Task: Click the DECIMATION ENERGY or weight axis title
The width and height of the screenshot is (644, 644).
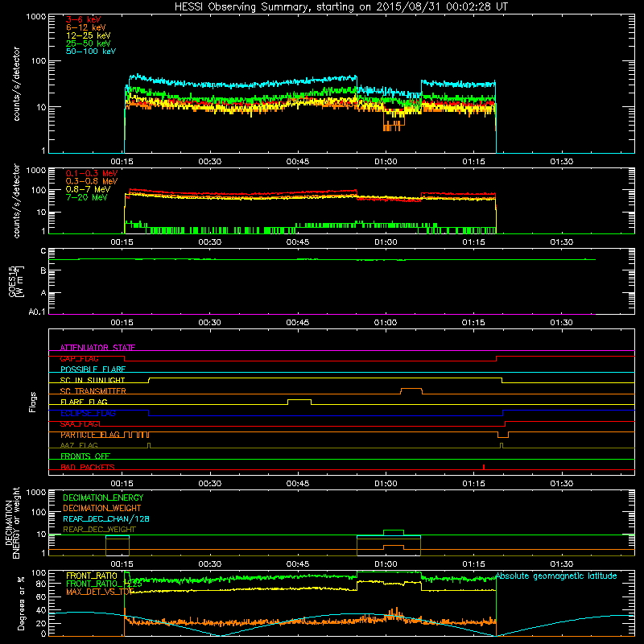Action: (12, 522)
